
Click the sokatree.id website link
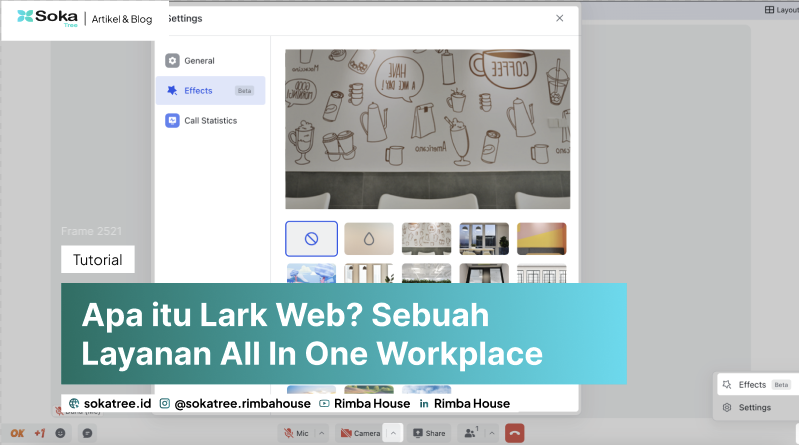tap(110, 404)
